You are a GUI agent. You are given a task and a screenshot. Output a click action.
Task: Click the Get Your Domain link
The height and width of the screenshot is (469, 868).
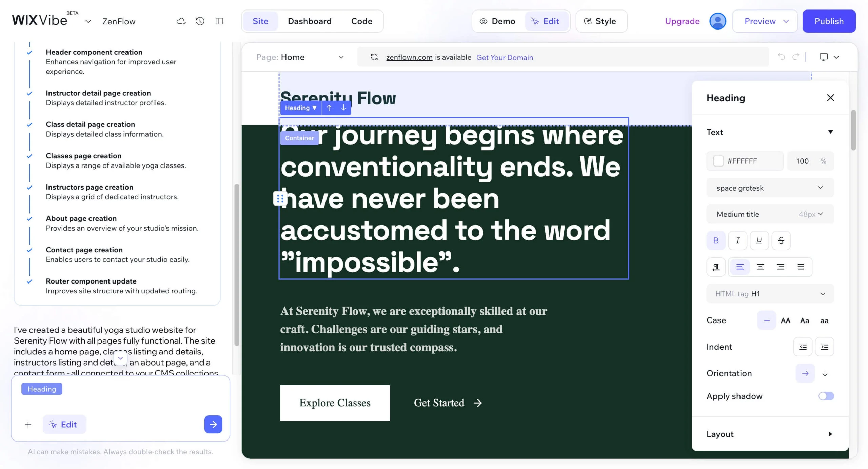click(x=505, y=57)
